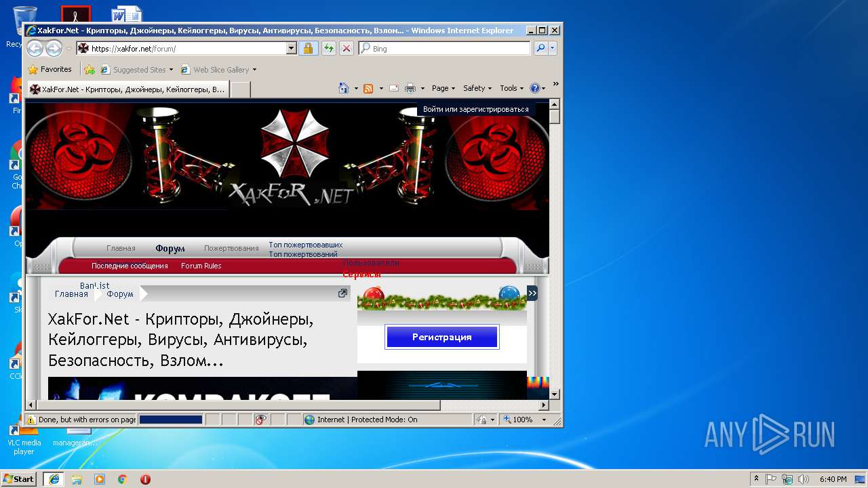Open the Форум navigation tab

tap(170, 248)
